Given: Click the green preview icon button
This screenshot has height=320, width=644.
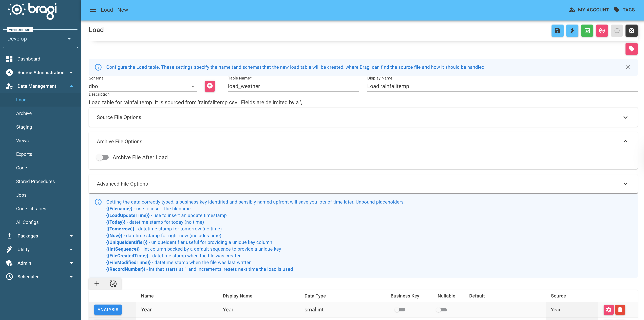Looking at the screenshot, I should tap(587, 31).
